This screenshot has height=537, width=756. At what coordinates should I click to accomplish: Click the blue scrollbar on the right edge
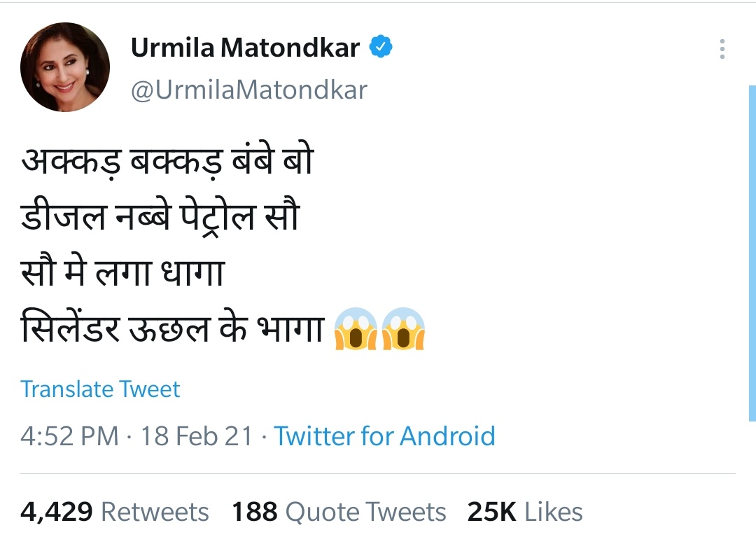752,252
